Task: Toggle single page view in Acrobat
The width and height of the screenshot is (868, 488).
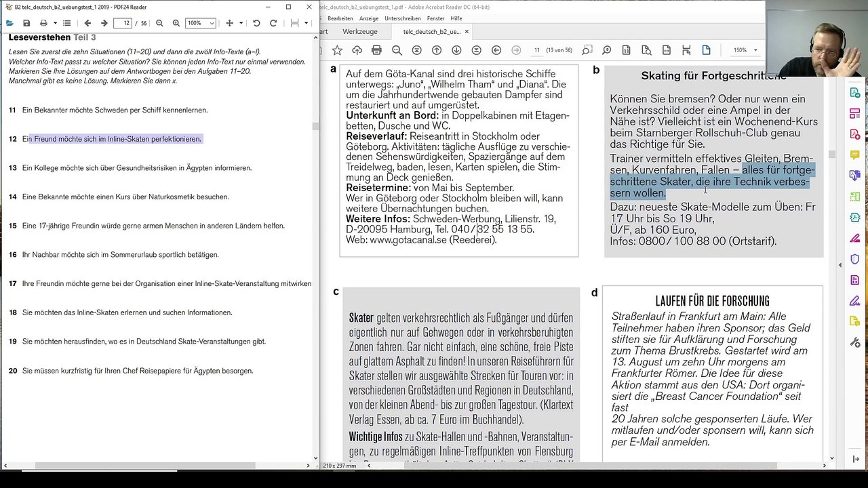Action: pos(706,50)
